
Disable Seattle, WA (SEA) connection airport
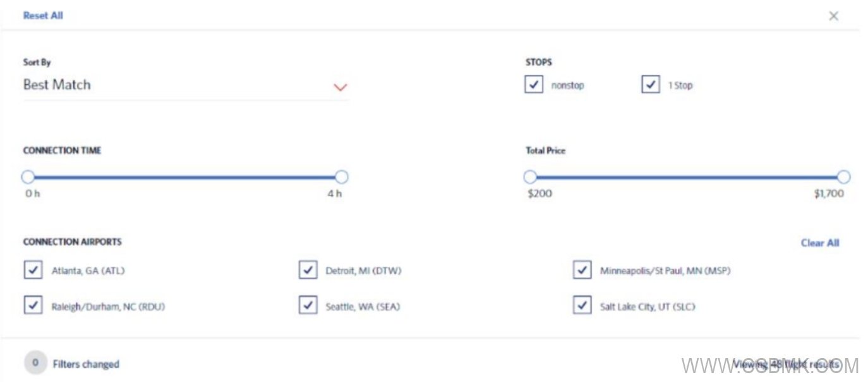click(x=308, y=306)
